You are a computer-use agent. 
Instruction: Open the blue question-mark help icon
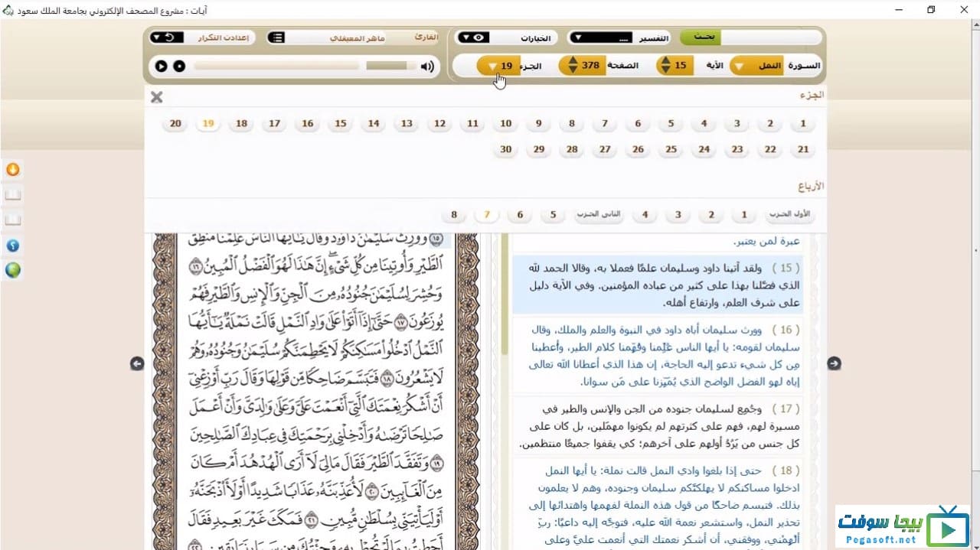pyautogui.click(x=13, y=246)
